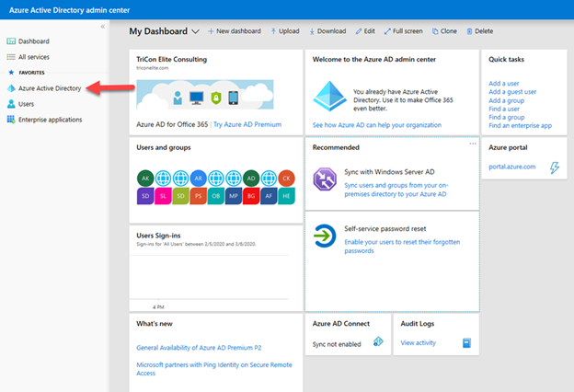Image resolution: width=574 pixels, height=392 pixels.
Task: Create a New dashboard
Action: [235, 31]
